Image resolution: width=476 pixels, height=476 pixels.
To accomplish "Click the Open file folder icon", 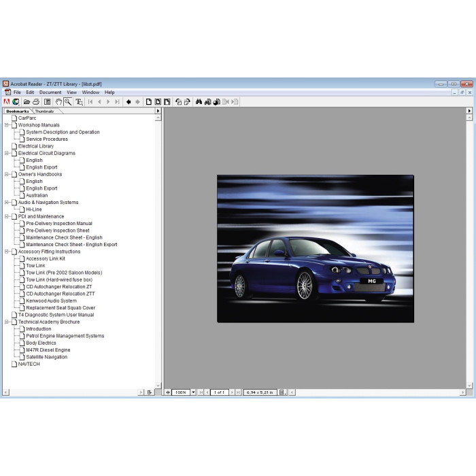I will 27,102.
